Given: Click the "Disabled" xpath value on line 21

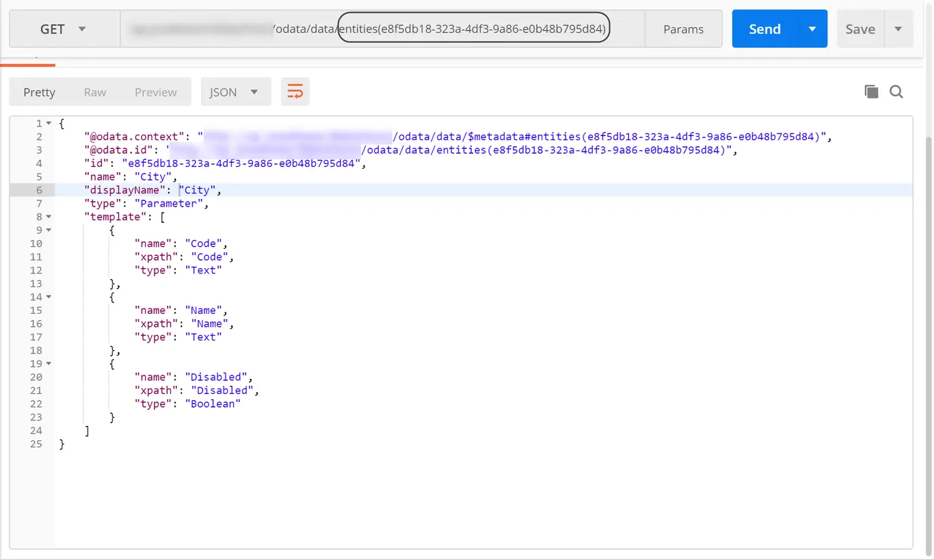Looking at the screenshot, I should [222, 390].
